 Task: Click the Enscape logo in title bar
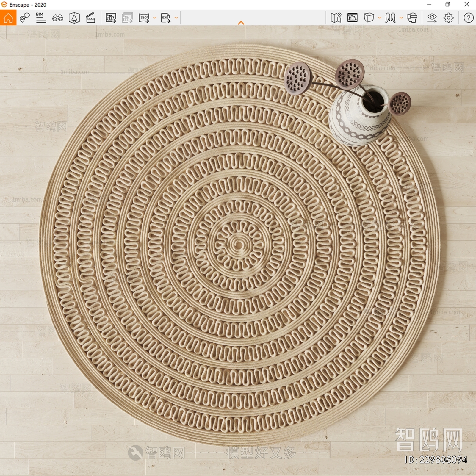pos(4,4)
